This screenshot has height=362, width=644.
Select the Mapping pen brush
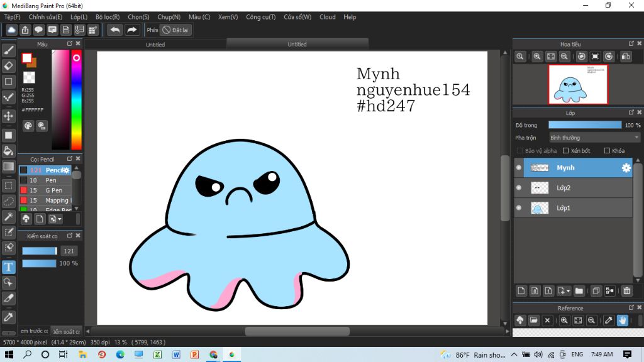(x=45, y=200)
